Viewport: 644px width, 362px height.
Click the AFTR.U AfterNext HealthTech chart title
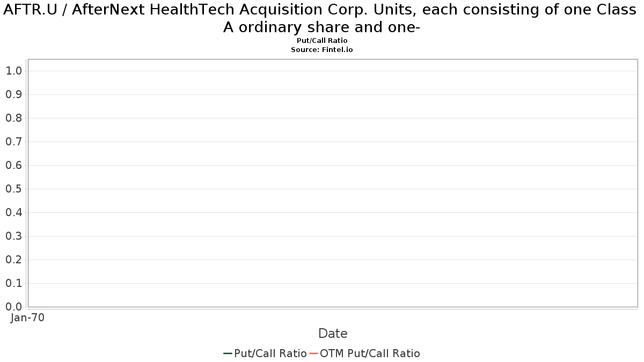pos(321,18)
